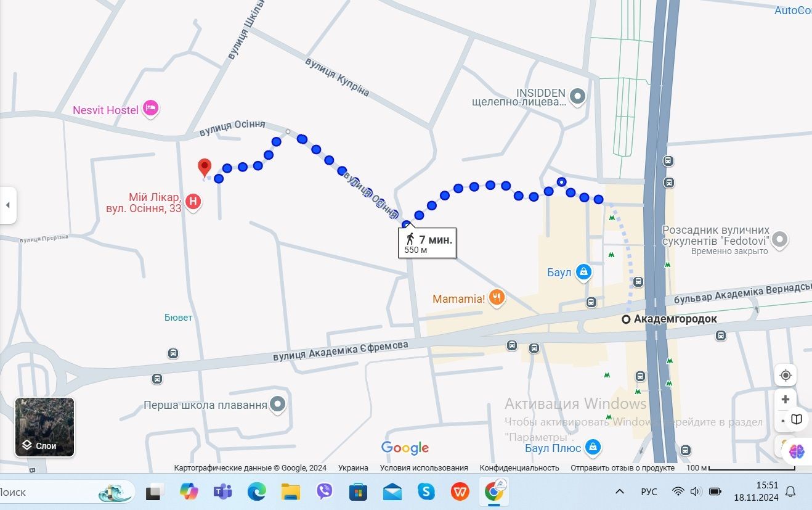
Task: Open Mail app from the taskbar
Action: tap(392, 491)
